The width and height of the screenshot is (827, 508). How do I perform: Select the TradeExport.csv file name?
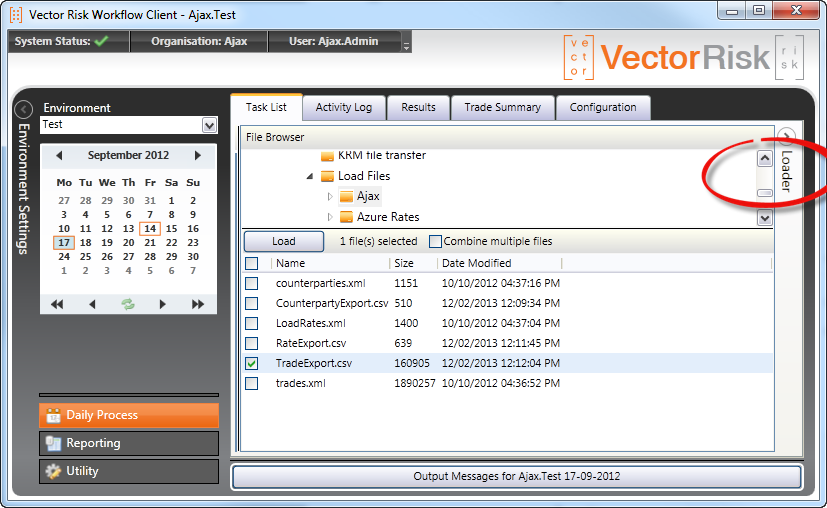(x=314, y=363)
